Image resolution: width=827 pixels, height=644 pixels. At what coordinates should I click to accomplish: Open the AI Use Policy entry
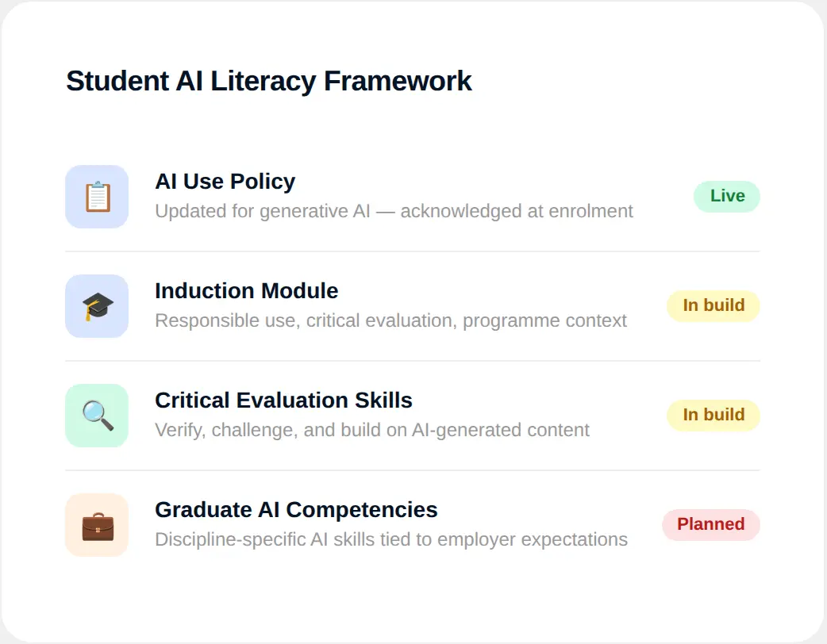coord(225,182)
